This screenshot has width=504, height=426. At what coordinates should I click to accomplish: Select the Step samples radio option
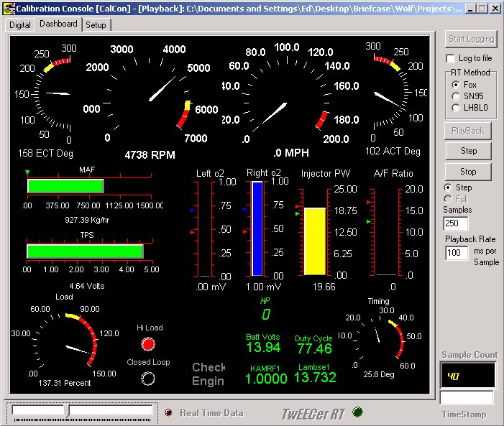[448, 187]
